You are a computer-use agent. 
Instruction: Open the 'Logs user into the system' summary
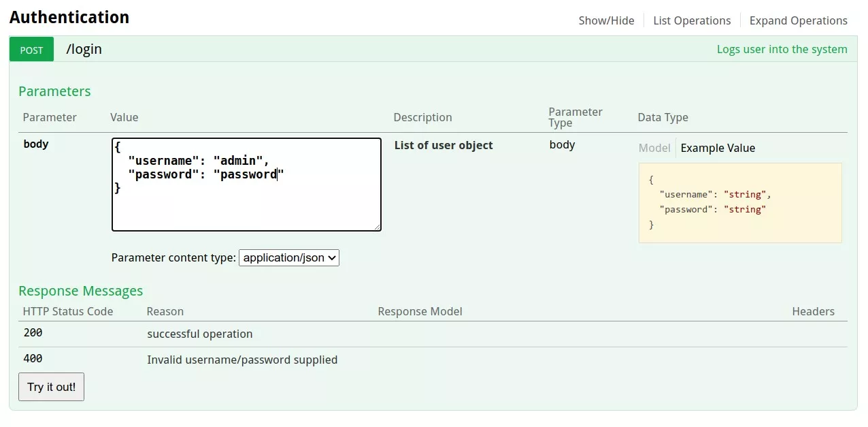tap(782, 49)
